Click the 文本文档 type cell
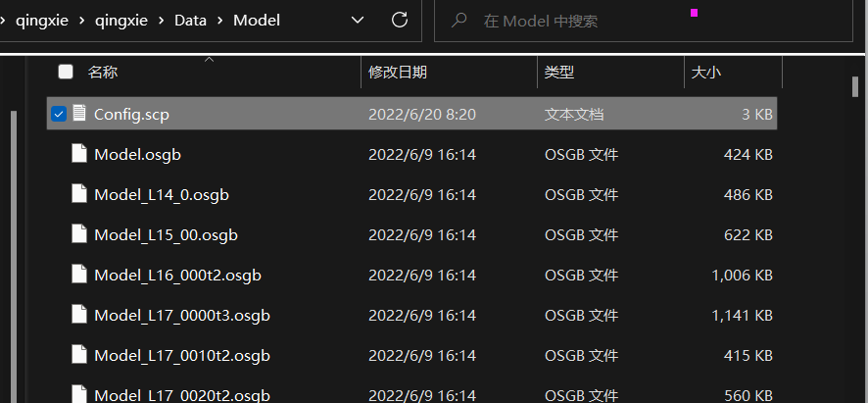This screenshot has height=403, width=868. 574,114
